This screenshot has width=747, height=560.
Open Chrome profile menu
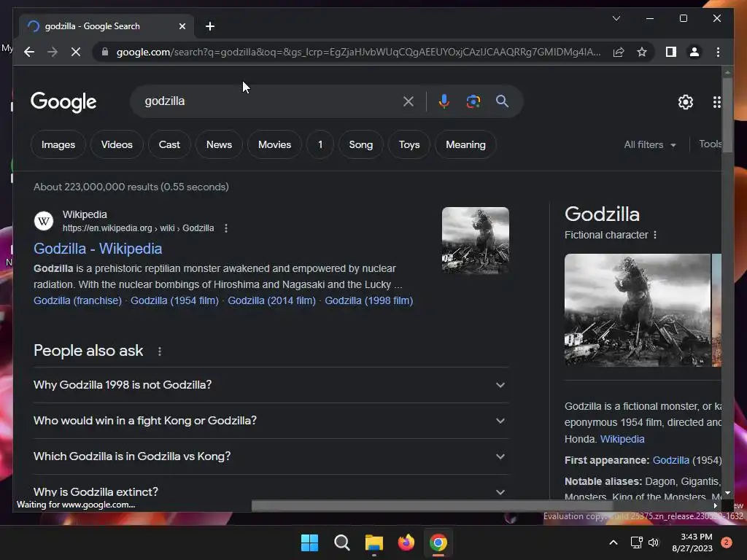694,52
